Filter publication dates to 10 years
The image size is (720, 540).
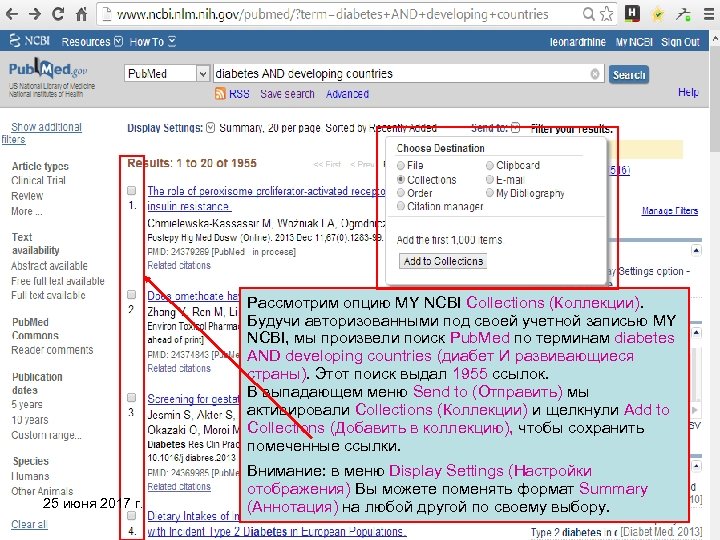click(x=29, y=420)
